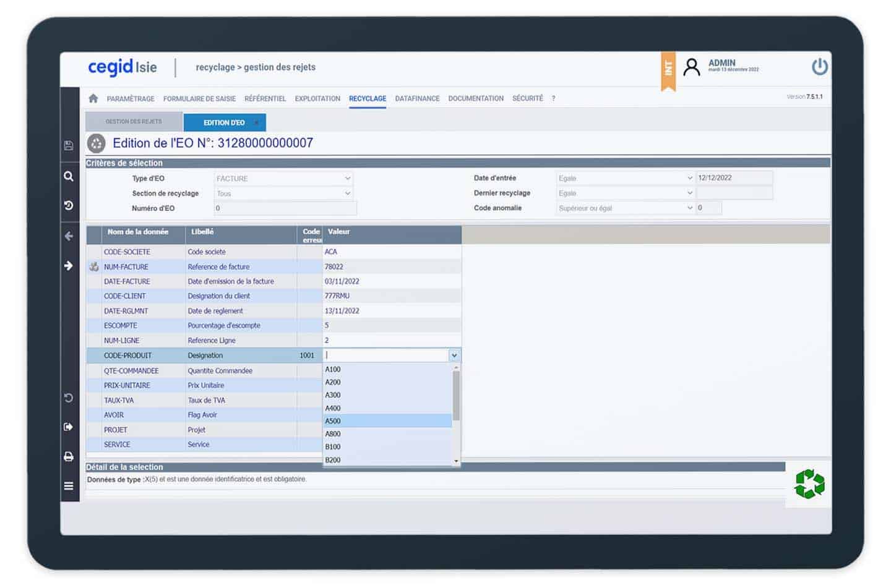Open the hamburger menu sidebar icon

pos(69,486)
